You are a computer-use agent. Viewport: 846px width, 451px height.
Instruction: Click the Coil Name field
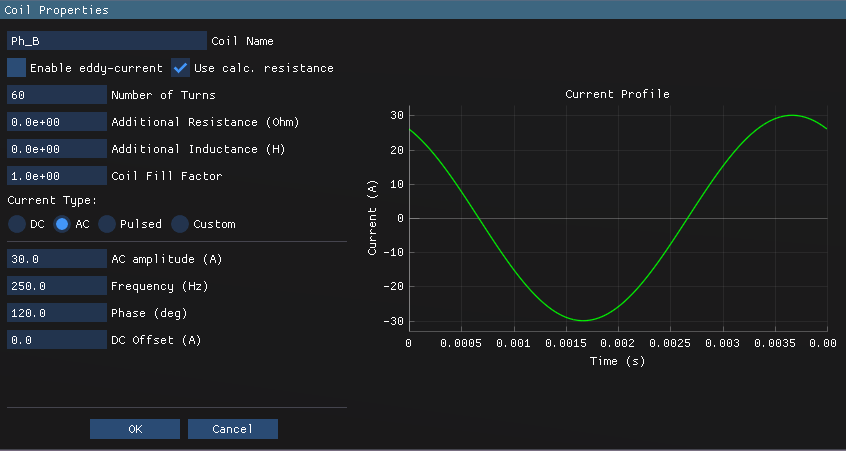[x=107, y=41]
